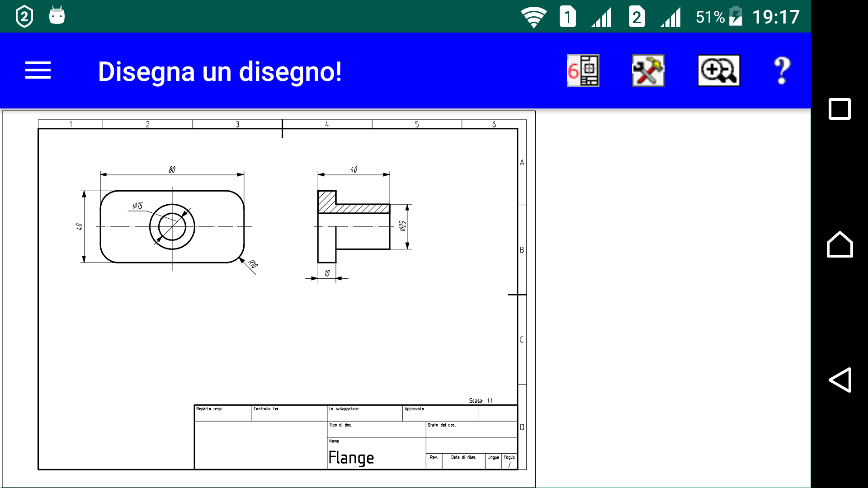Open the hammer and wrench tools icon

click(x=648, y=70)
